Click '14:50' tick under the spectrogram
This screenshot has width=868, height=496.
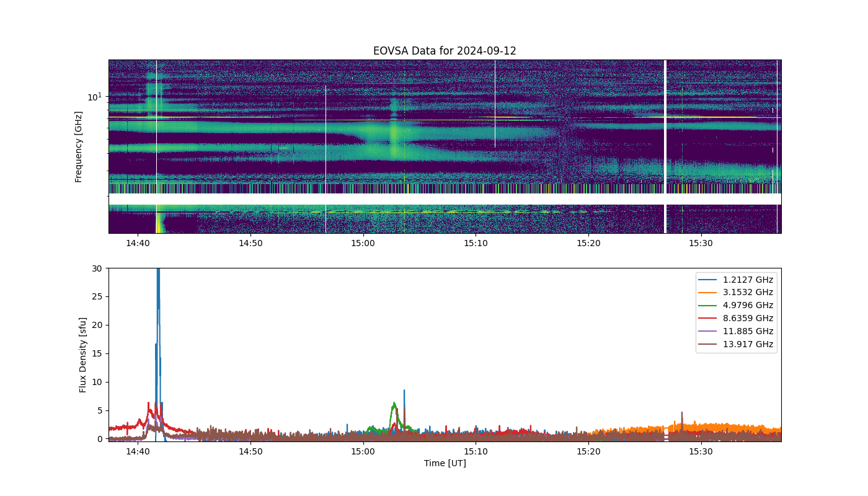tap(250, 244)
